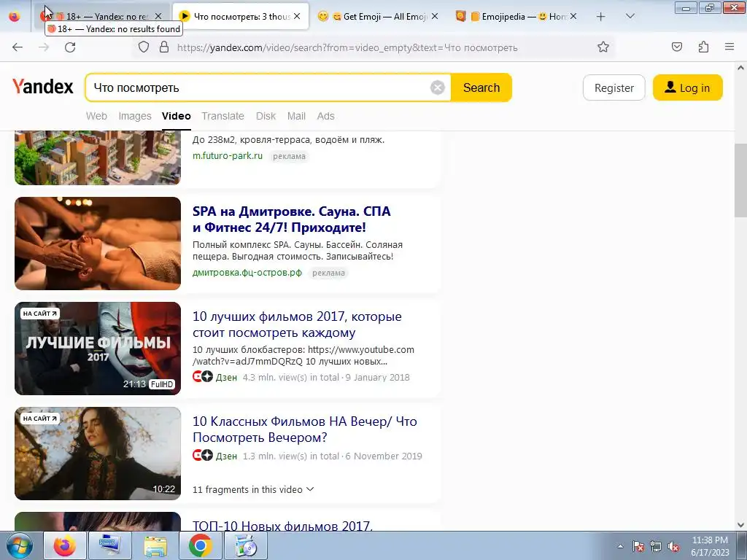Click the scrollbar up arrow

click(x=740, y=68)
